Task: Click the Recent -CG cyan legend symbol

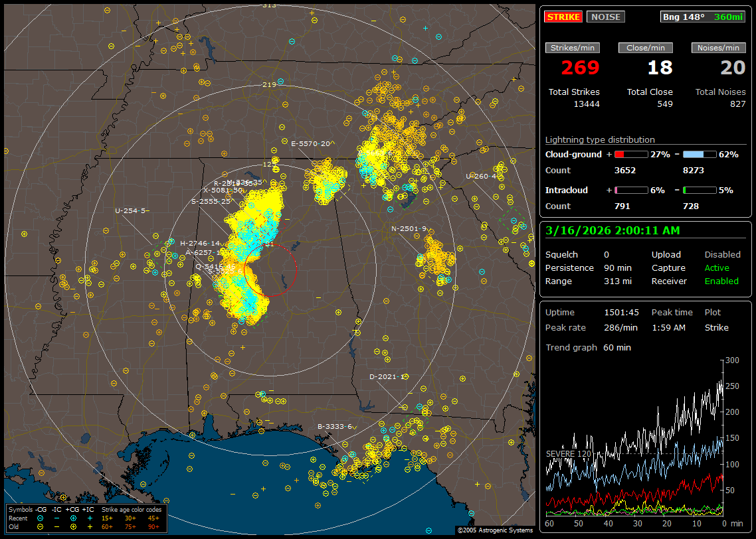Action: pyautogui.click(x=41, y=517)
